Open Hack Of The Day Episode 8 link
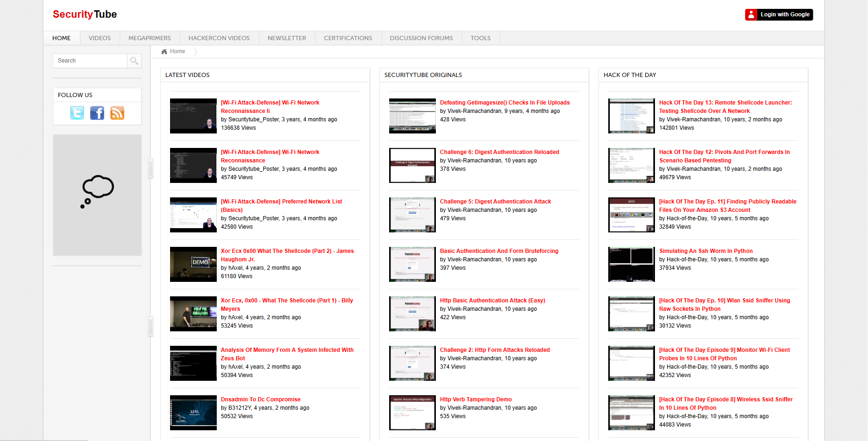This screenshot has height=441, width=868. tap(726, 404)
